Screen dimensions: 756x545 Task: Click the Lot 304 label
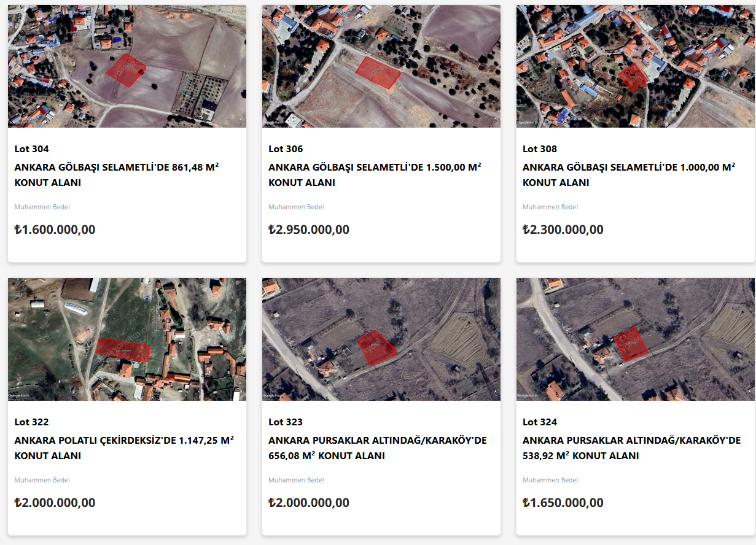pos(32,149)
